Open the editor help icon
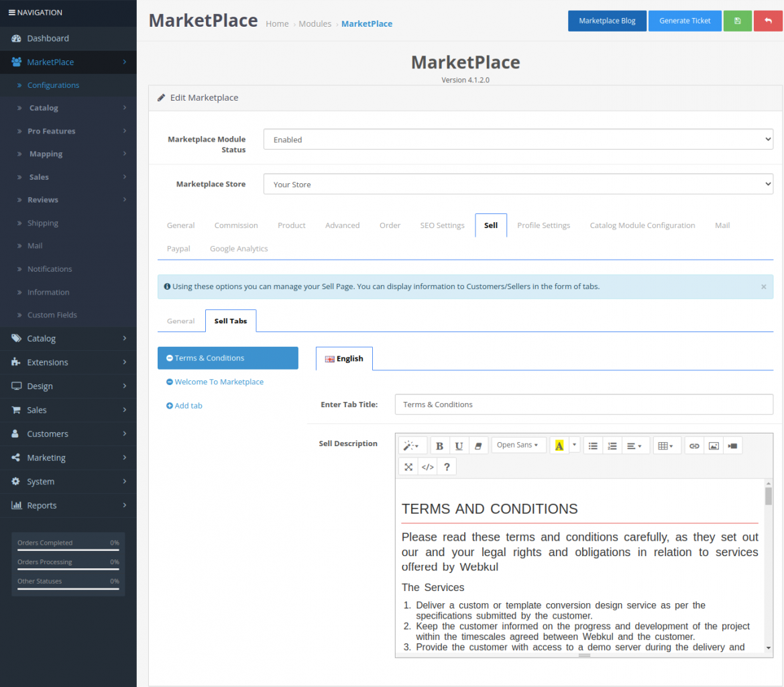Viewport: 784px width, 687px height. pos(447,466)
